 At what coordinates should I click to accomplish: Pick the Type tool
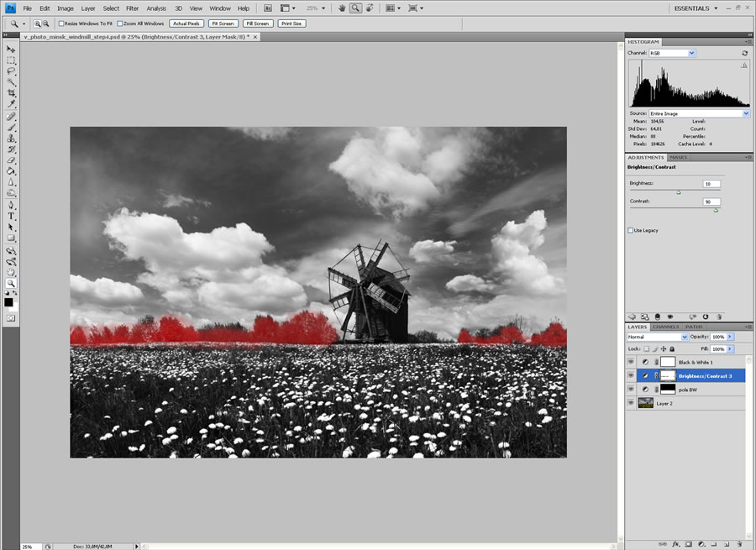[x=12, y=216]
